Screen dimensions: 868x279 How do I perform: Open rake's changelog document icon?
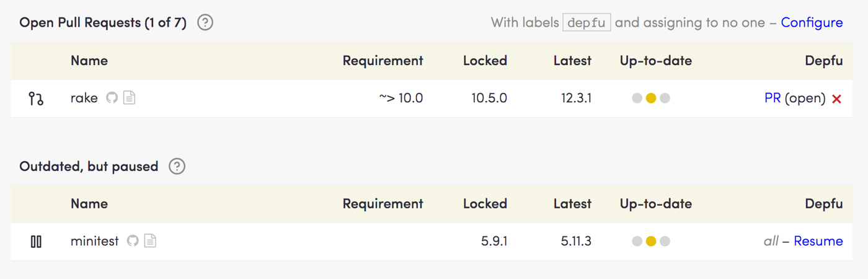(x=129, y=98)
